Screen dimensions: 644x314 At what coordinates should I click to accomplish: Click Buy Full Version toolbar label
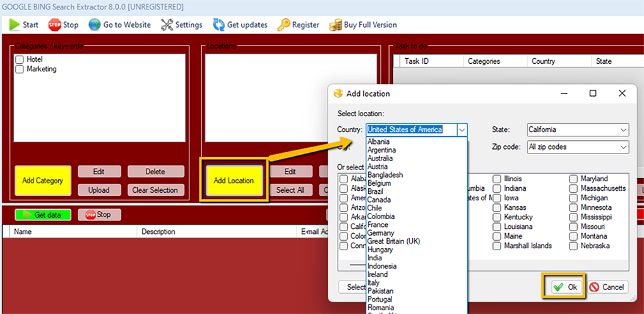click(x=371, y=25)
